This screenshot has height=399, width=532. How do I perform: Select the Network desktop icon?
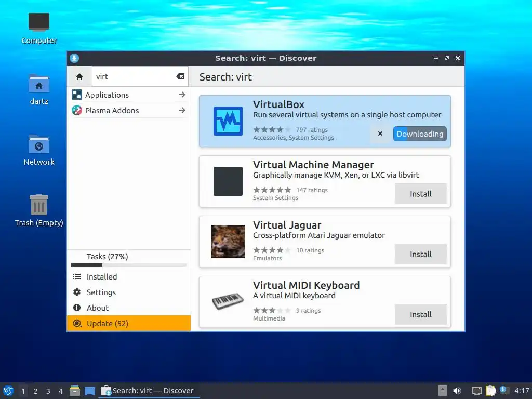pos(39,150)
